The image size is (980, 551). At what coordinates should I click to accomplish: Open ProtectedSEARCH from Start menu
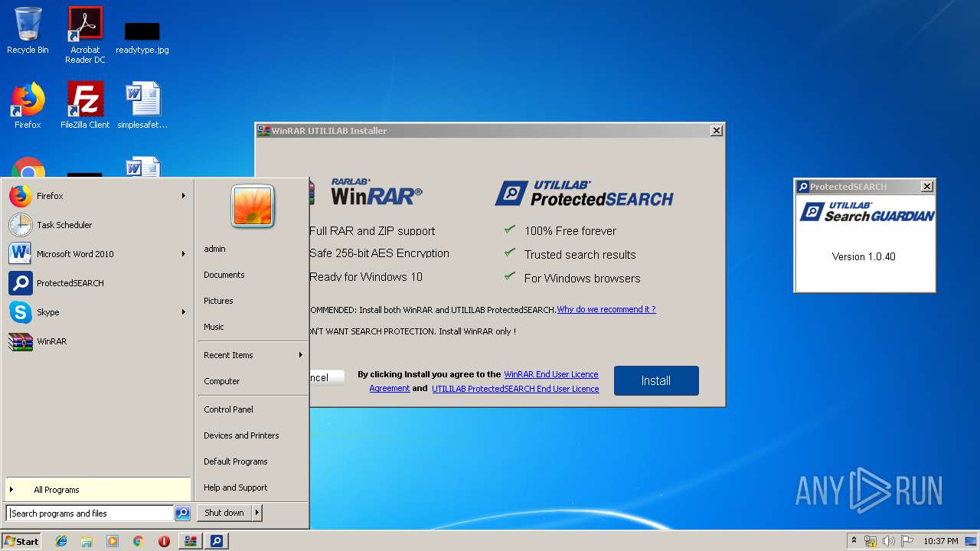tap(98, 283)
